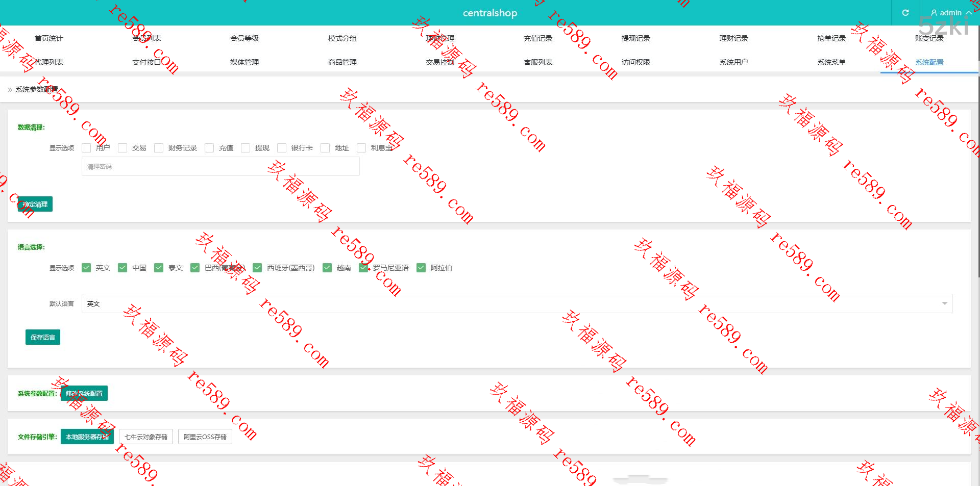
Task: Uncheck the 英文 language checkbox
Action: (86, 268)
